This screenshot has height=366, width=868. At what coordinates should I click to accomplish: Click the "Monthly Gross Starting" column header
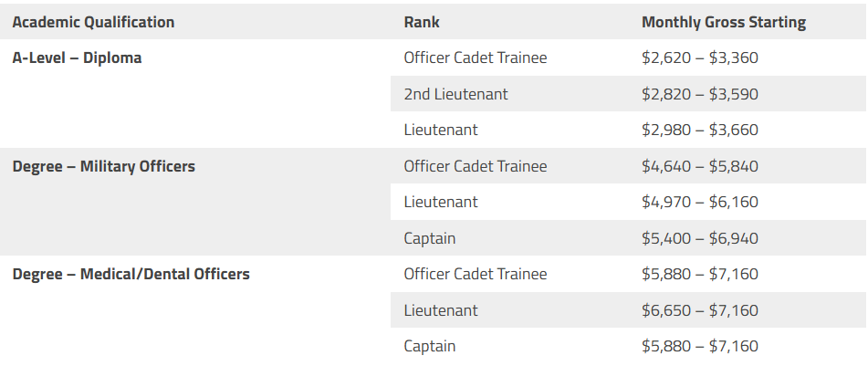pos(724,22)
